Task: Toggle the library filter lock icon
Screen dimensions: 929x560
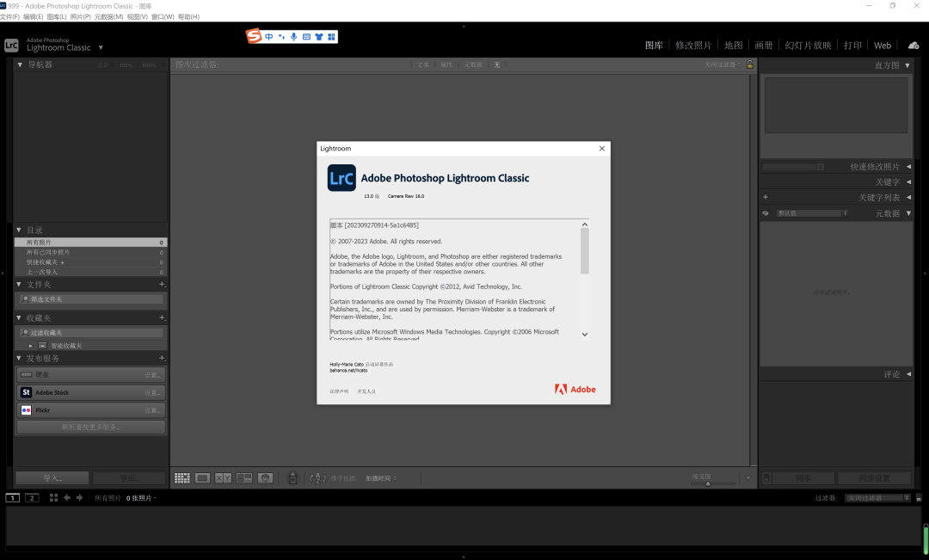Action: coord(750,65)
